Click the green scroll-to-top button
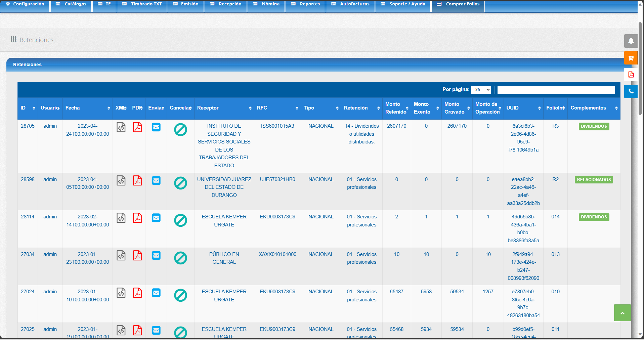 [x=622, y=313]
